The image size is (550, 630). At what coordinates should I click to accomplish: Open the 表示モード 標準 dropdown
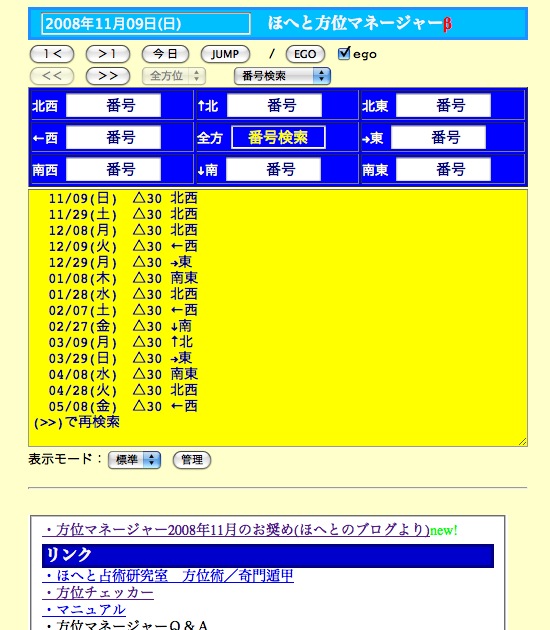(x=134, y=460)
